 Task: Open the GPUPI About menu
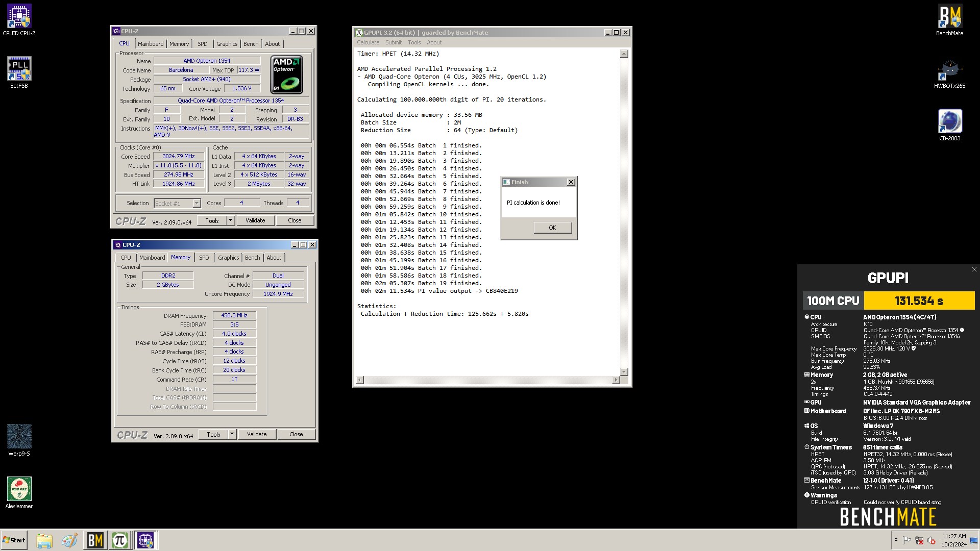pos(434,42)
